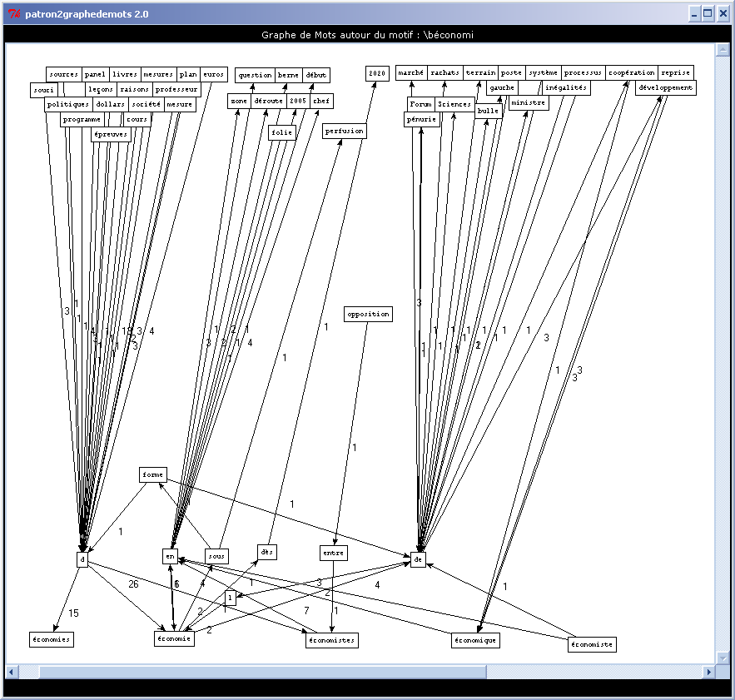Click the "livres" node box

click(125, 74)
